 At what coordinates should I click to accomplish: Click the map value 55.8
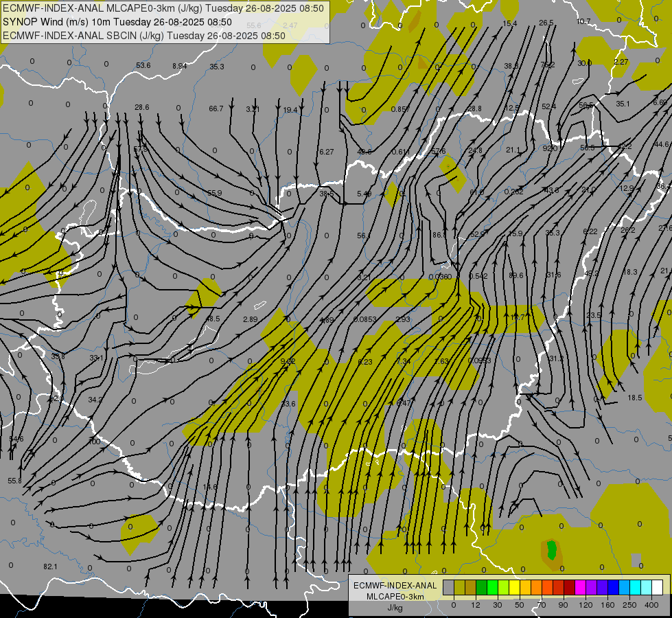click(x=14, y=481)
